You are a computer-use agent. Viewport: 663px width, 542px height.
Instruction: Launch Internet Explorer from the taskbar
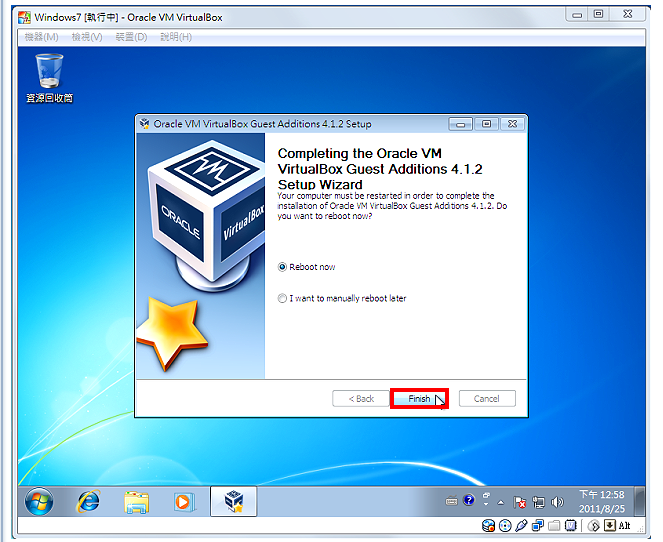(88, 502)
